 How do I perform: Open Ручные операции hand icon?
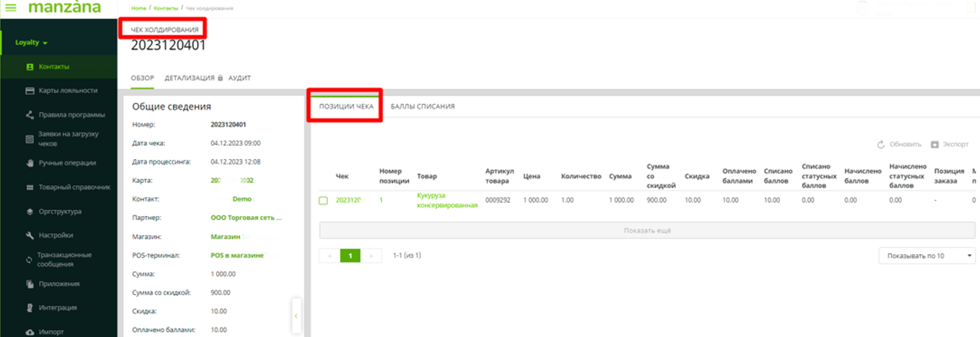(x=29, y=163)
